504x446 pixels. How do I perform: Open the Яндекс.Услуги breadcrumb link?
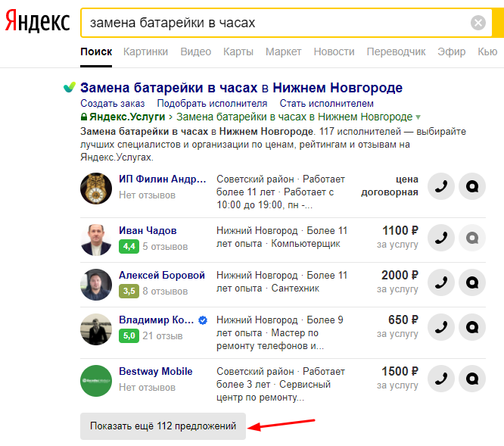point(127,117)
